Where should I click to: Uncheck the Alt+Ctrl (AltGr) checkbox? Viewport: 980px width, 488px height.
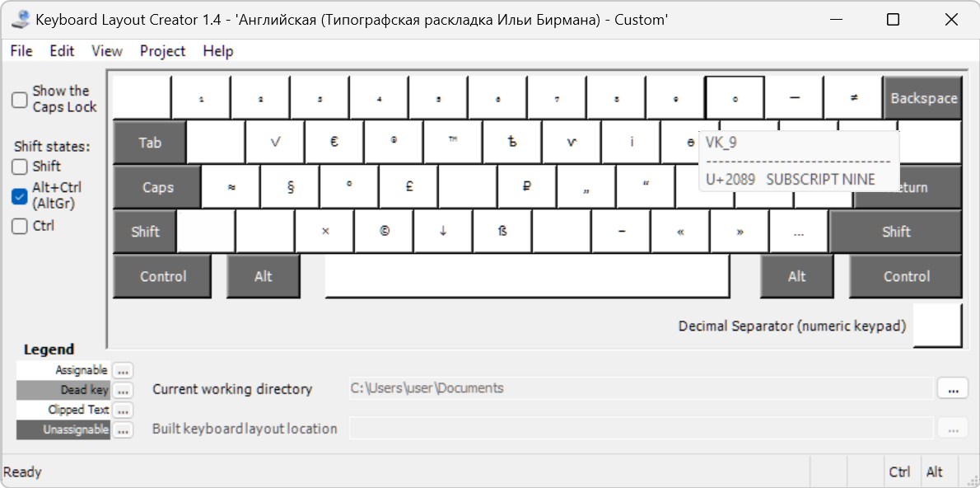20,196
